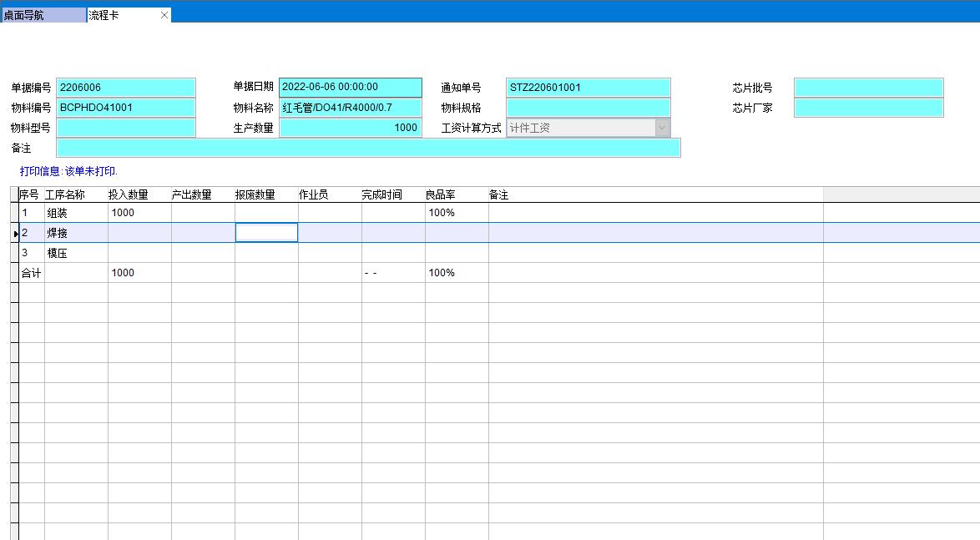Click the 工序名称 column header
The width and height of the screenshot is (980, 540).
[x=65, y=194]
